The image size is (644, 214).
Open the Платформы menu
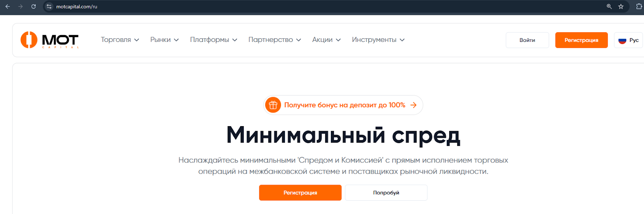[x=214, y=39]
